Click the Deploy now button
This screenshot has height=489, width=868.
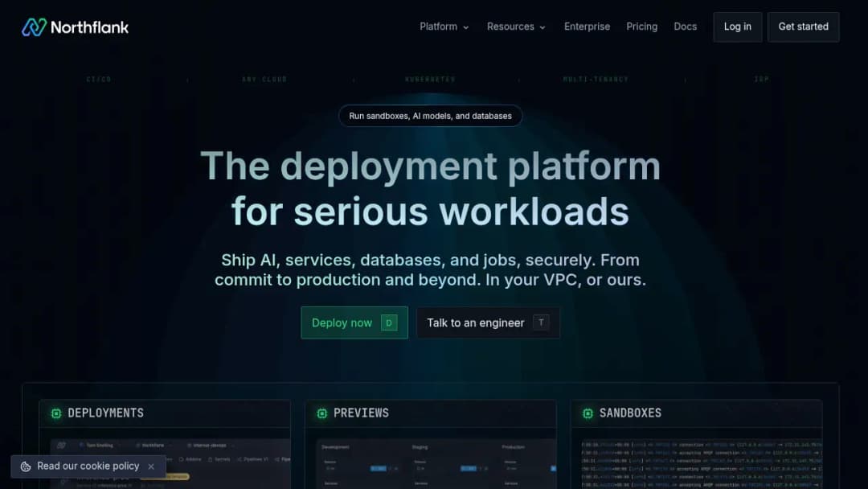coord(354,323)
